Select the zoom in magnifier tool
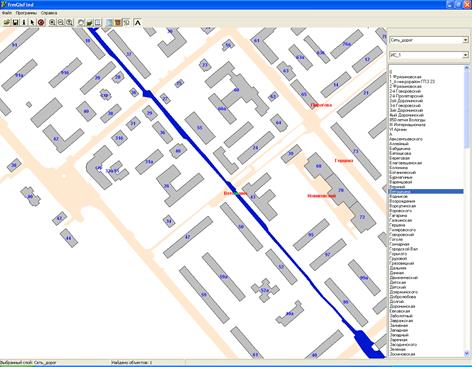 tap(52, 22)
